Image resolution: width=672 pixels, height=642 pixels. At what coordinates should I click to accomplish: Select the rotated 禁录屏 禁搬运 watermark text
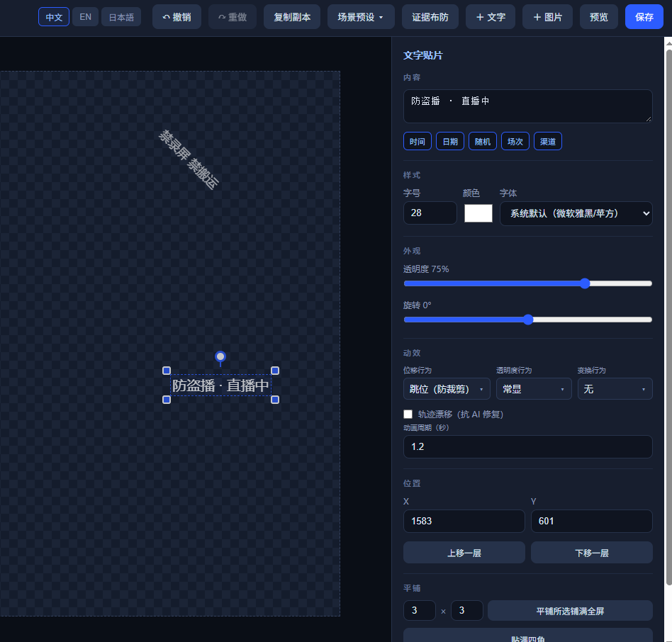189,159
